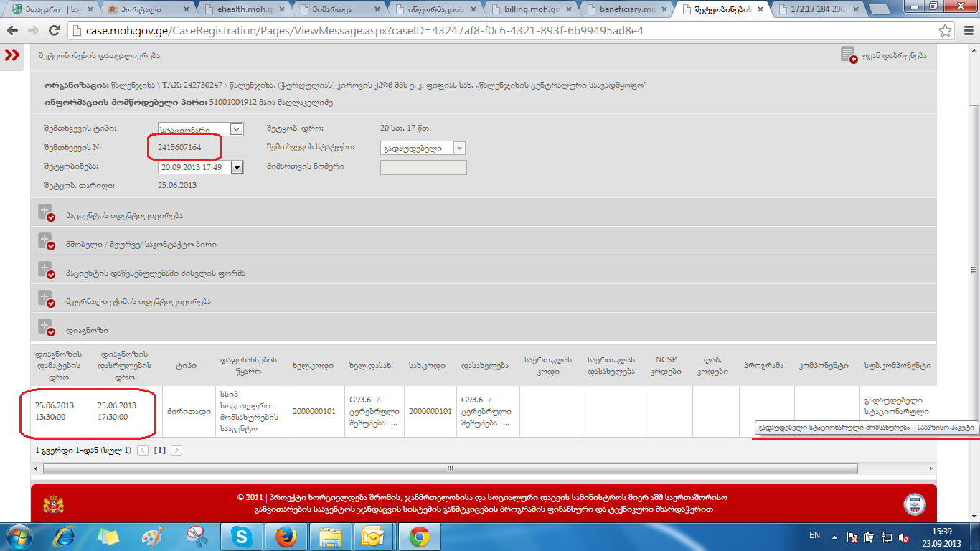The height and width of the screenshot is (551, 980).
Task: Click the referral number input field
Action: coord(423,167)
